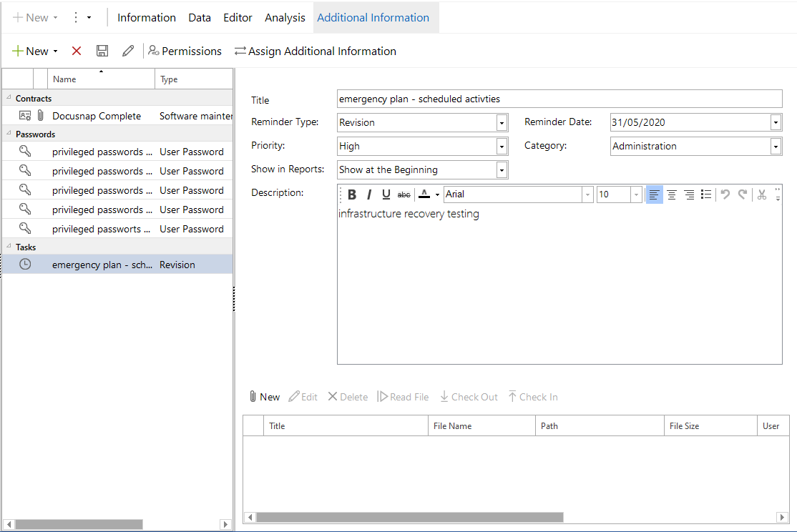The height and width of the screenshot is (532, 797).
Task: Open the green New dropdown
Action: (34, 51)
